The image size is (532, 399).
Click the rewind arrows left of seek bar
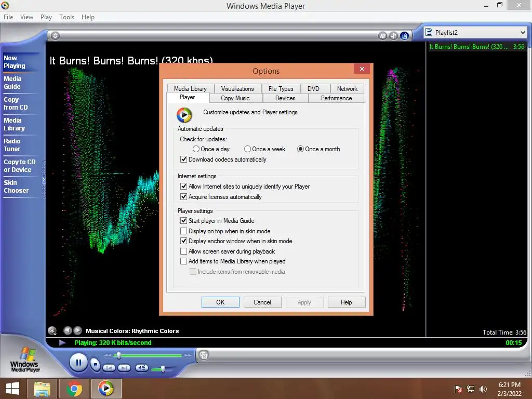pos(108,355)
